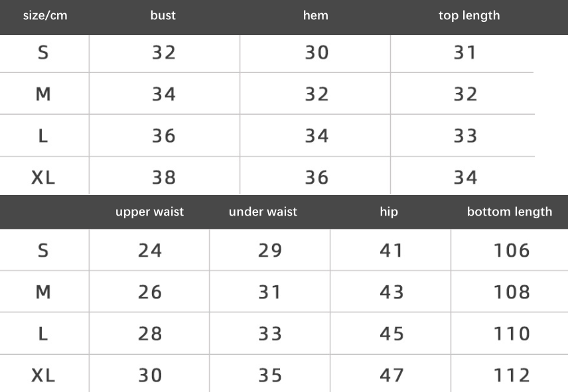This screenshot has width=568, height=392.
Task: Click the "hem" column header
Action: [x=316, y=15]
